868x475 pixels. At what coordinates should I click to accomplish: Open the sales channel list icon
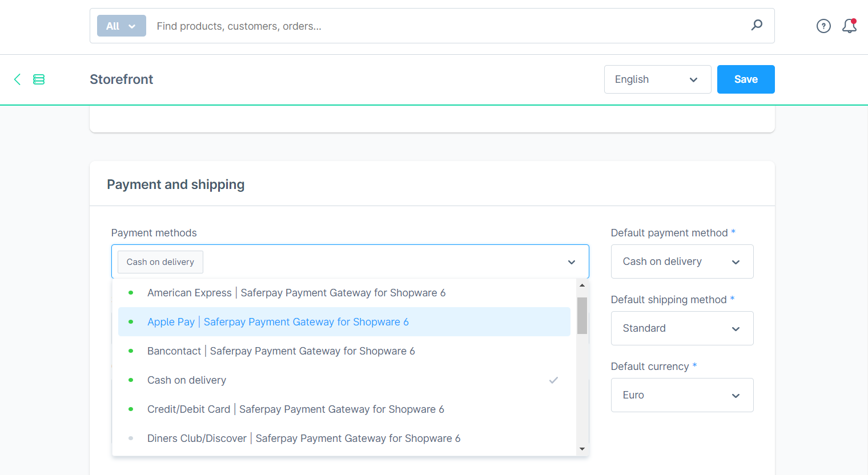point(39,79)
